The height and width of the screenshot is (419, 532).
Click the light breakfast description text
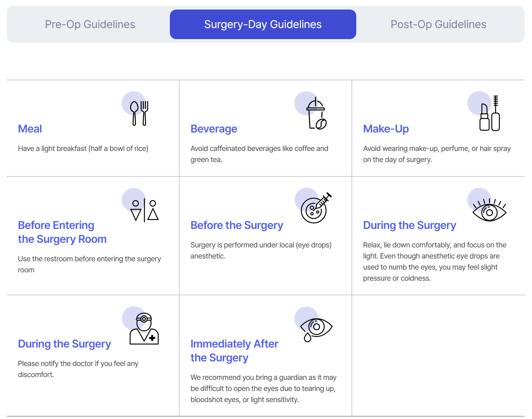coord(83,148)
